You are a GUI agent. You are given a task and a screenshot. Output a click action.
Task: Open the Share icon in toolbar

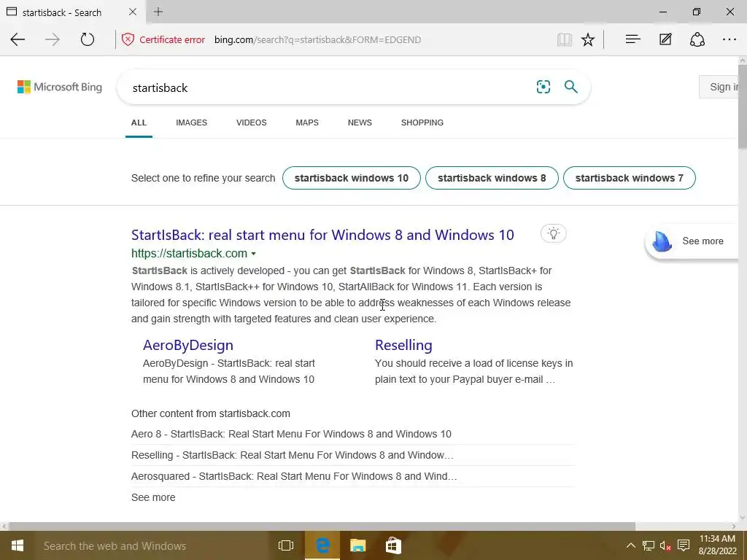coord(697,39)
